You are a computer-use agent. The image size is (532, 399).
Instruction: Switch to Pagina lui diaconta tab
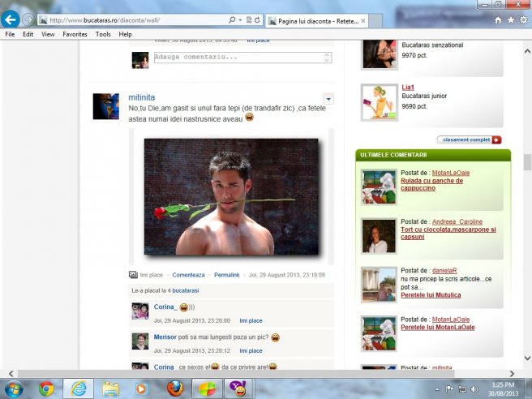tap(312, 19)
